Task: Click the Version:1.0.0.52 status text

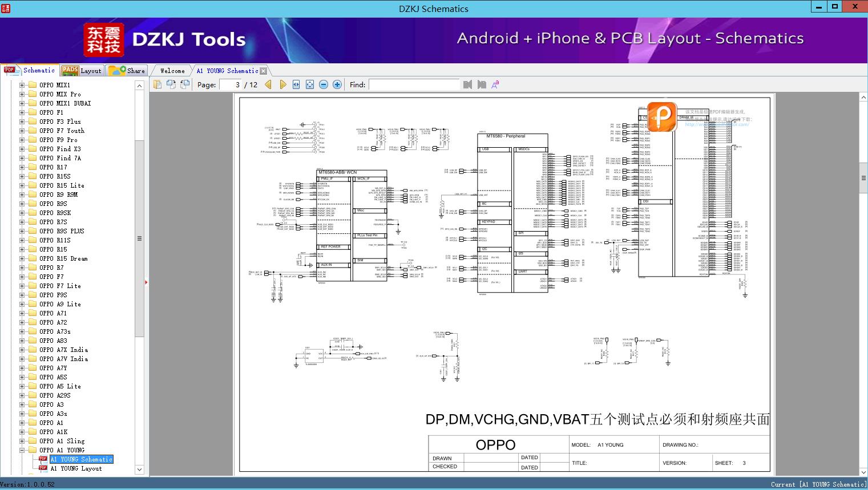Action: [x=27, y=484]
